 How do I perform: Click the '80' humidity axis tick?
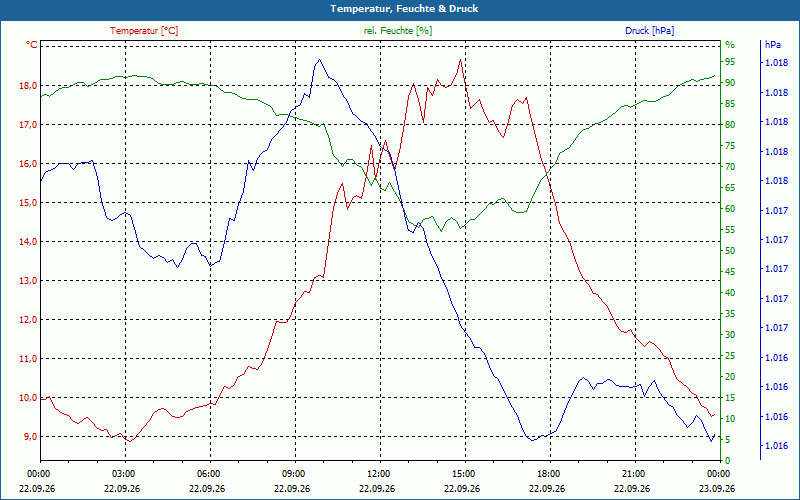730,124
